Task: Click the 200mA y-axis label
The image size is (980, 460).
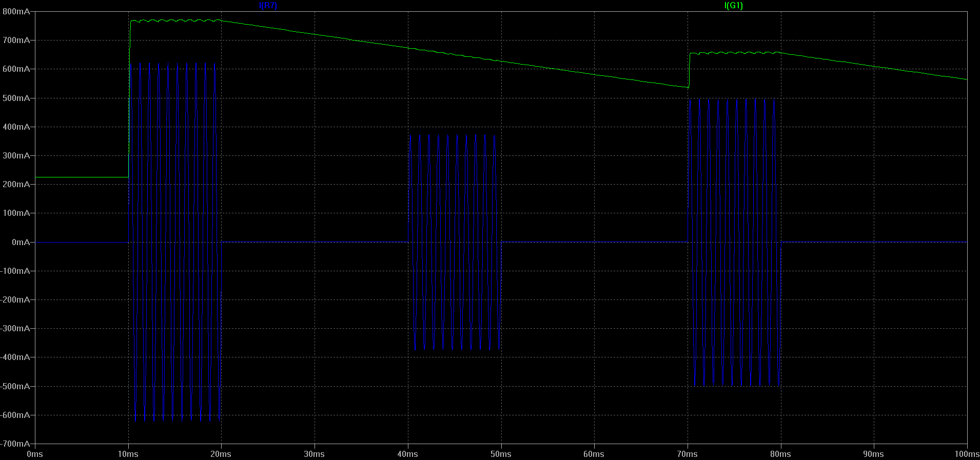Action: (x=16, y=184)
